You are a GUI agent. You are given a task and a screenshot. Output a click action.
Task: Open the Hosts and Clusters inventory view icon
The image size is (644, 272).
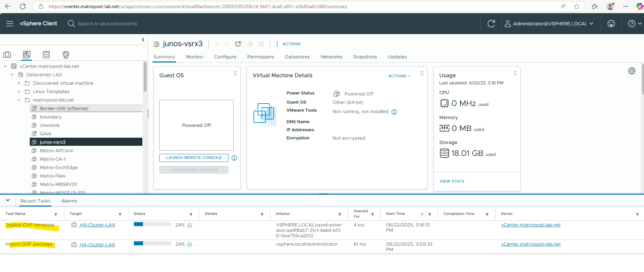pyautogui.click(x=7, y=55)
